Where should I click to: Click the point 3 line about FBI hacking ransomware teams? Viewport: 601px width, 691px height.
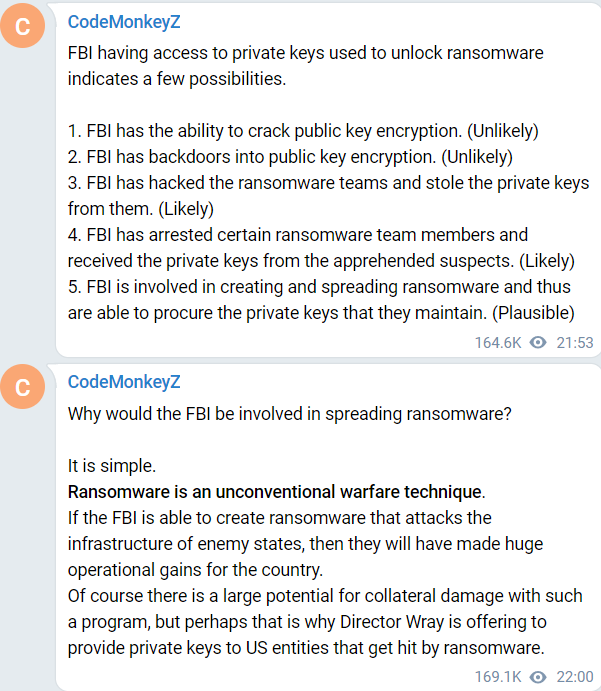[328, 183]
